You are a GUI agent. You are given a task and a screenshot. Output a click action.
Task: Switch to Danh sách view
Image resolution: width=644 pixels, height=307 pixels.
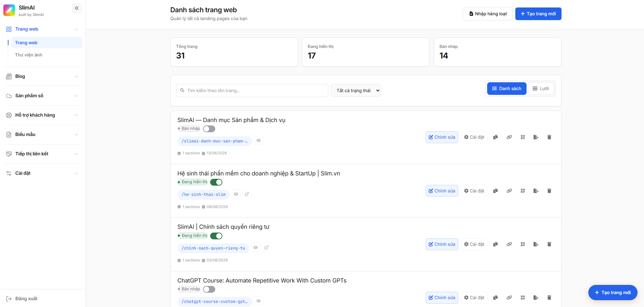[x=507, y=88]
